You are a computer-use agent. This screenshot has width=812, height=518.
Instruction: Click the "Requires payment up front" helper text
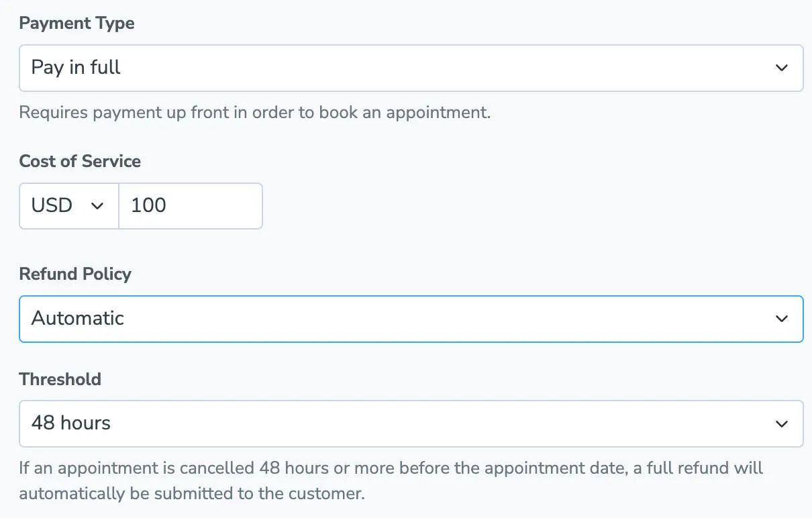pos(255,112)
